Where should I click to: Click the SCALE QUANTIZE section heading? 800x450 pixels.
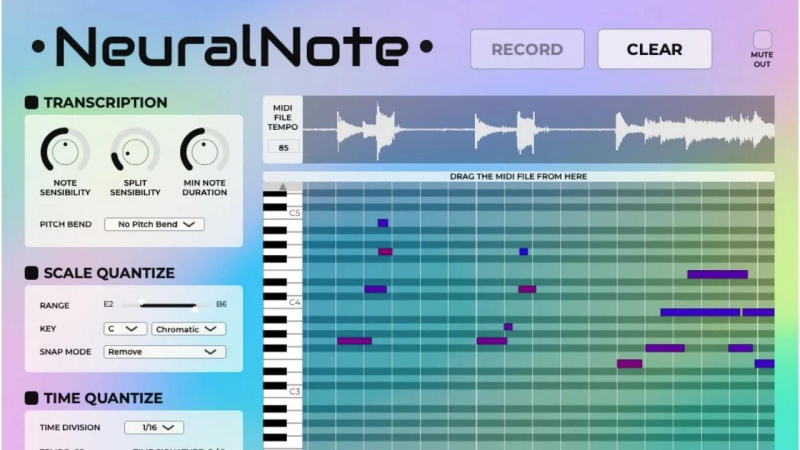109,273
